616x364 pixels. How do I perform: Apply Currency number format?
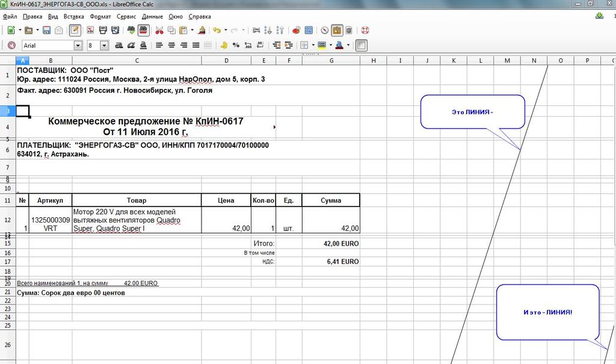224,45
